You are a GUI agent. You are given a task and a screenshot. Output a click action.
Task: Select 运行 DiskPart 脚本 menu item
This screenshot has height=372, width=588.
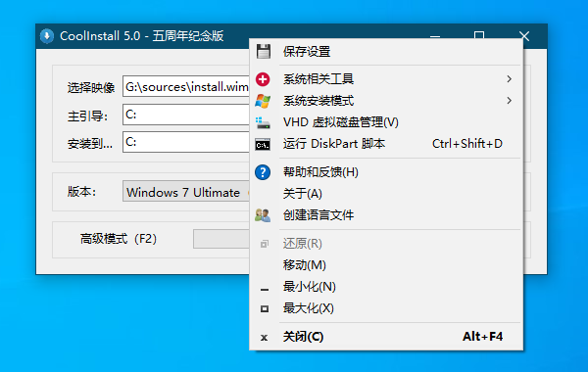386,144
